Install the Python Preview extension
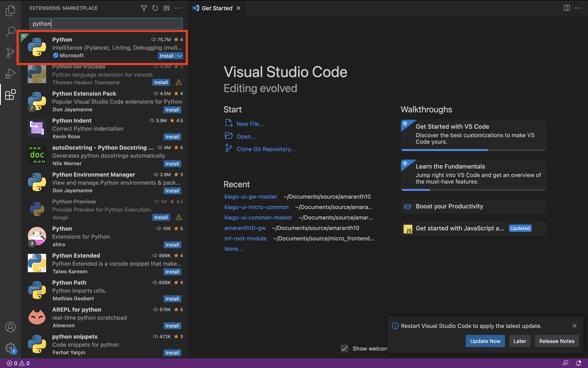This screenshot has width=588, height=368. tap(161, 217)
